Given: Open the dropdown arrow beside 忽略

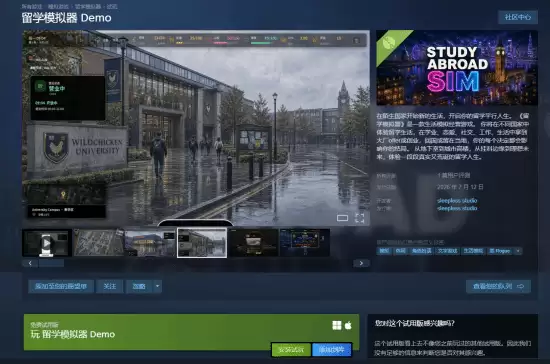Looking at the screenshot, I should pyautogui.click(x=157, y=286).
